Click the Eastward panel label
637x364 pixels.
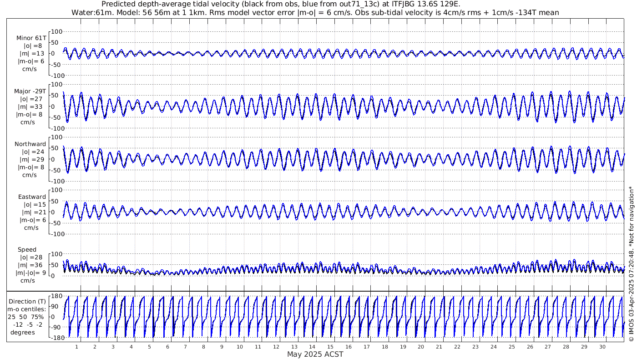32,197
